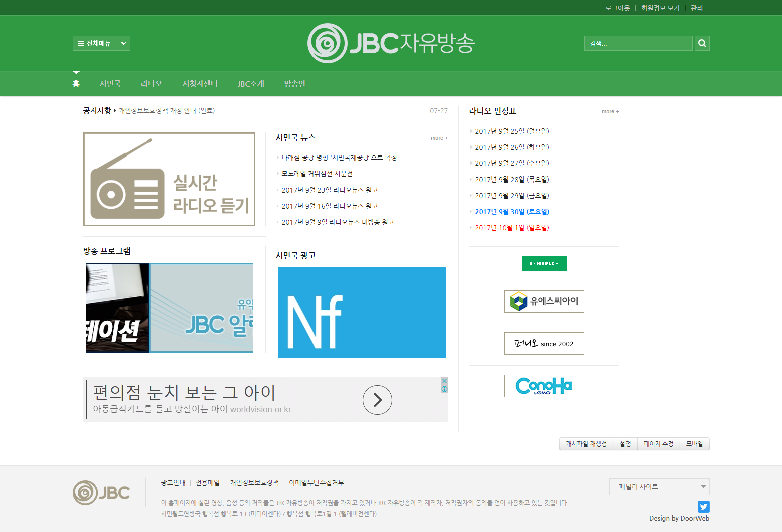Click the U-MINIPLE green banner
The width and height of the screenshot is (782, 532).
coord(544,263)
